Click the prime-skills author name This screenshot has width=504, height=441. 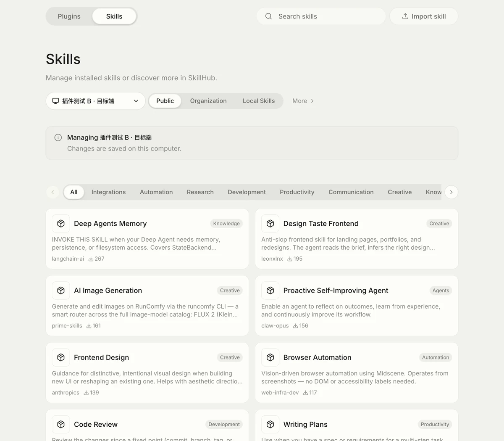67,326
